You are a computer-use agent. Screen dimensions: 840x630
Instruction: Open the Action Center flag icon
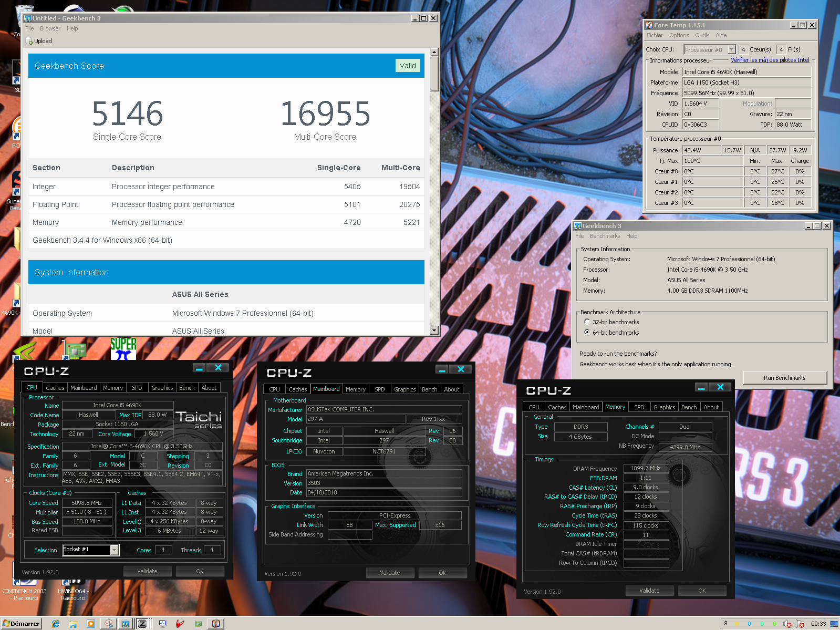click(800, 624)
